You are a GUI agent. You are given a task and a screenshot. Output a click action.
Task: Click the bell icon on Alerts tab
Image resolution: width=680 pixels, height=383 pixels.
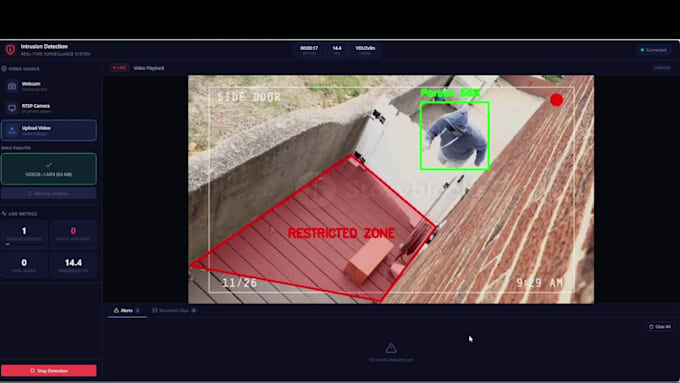click(116, 311)
